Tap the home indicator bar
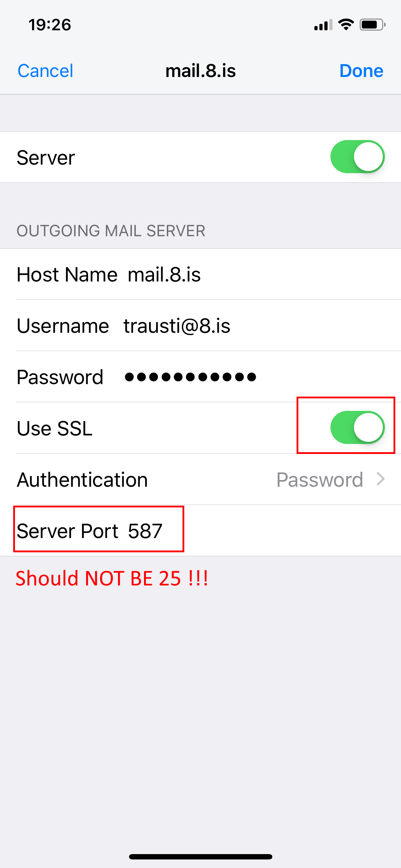Screen dimensions: 401x868 [x=201, y=857]
